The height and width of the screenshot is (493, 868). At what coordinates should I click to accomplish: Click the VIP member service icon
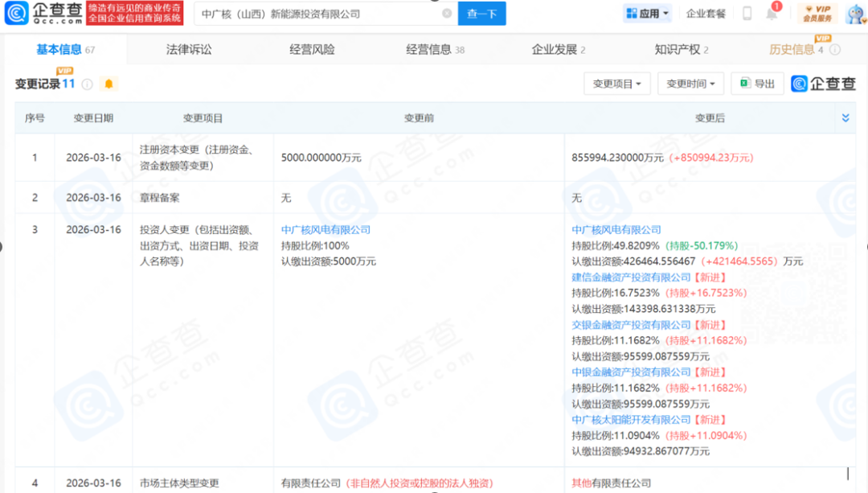click(818, 14)
